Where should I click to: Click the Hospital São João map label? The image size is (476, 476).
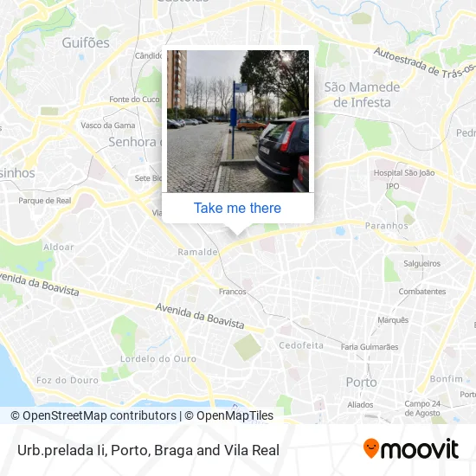(x=404, y=173)
